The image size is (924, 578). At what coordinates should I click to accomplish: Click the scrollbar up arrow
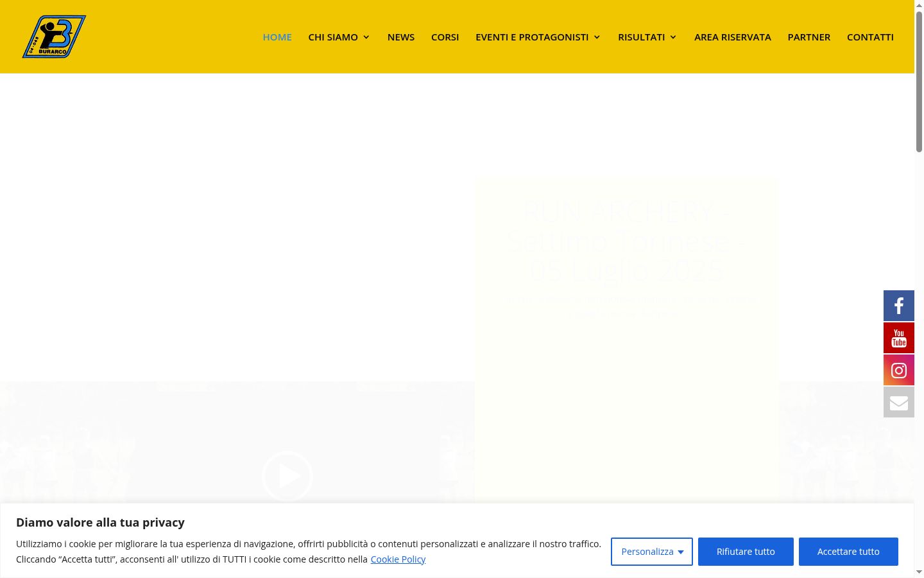tap(919, 5)
